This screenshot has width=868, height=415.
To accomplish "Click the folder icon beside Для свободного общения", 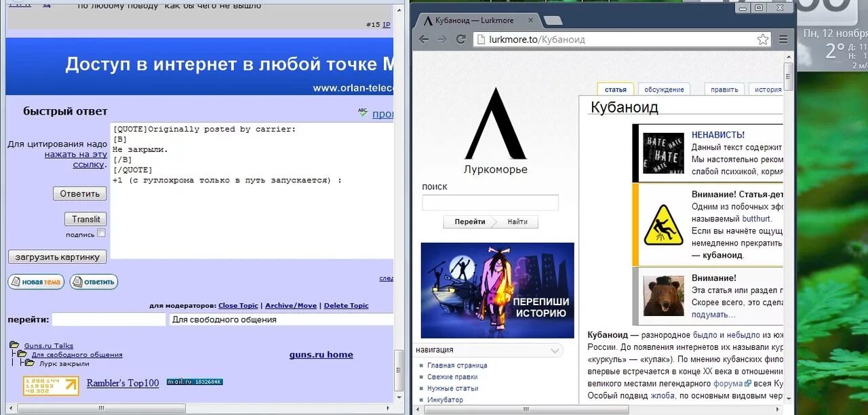I will (22, 354).
